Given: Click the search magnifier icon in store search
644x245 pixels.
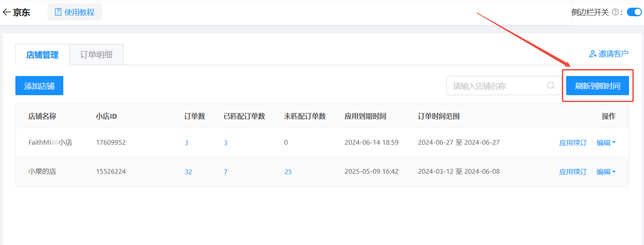Looking at the screenshot, I should (551, 86).
